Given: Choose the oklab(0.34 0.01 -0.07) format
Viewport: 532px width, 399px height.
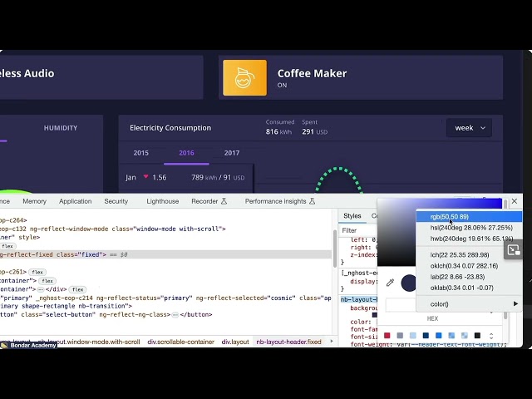Looking at the screenshot, I should coord(469,288).
